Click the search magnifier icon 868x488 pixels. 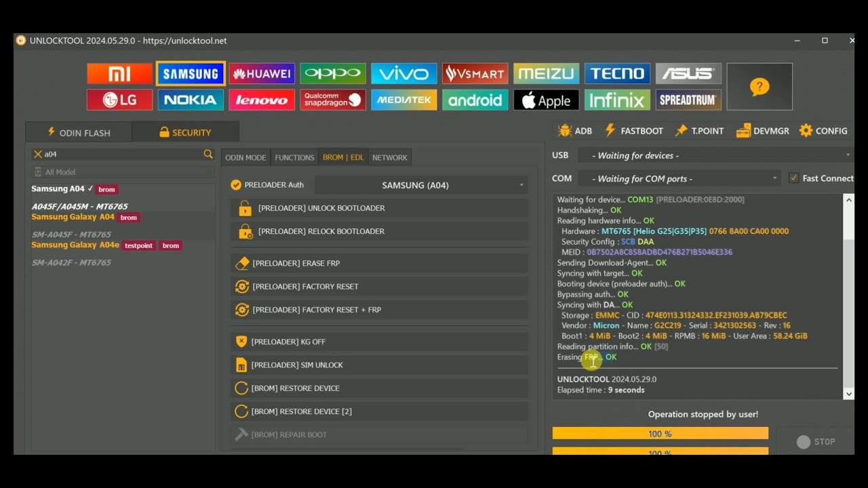tap(208, 155)
